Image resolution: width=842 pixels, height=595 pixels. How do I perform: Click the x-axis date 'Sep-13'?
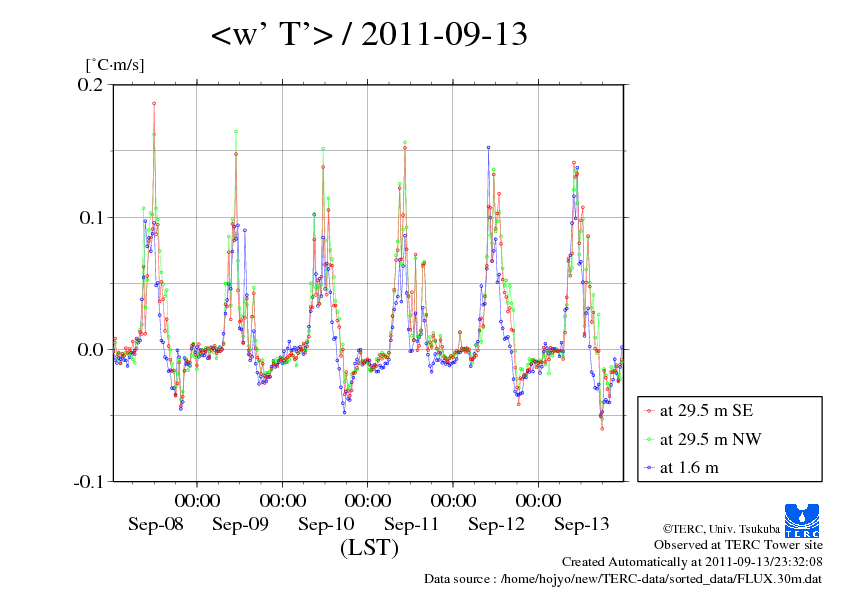[582, 524]
